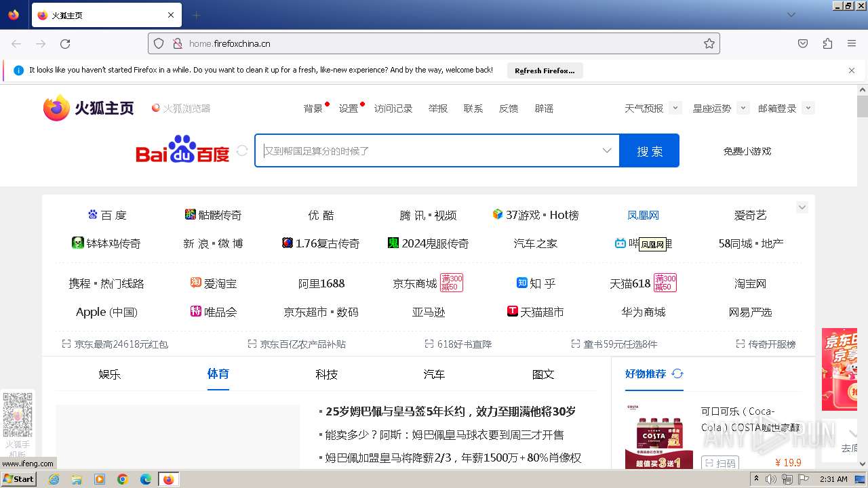
Task: Launch Microsoft Edge from the taskbar
Action: pos(145,479)
